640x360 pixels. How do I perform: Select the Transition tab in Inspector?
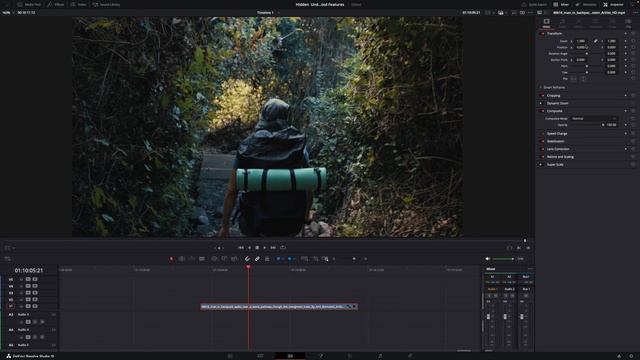596,23
